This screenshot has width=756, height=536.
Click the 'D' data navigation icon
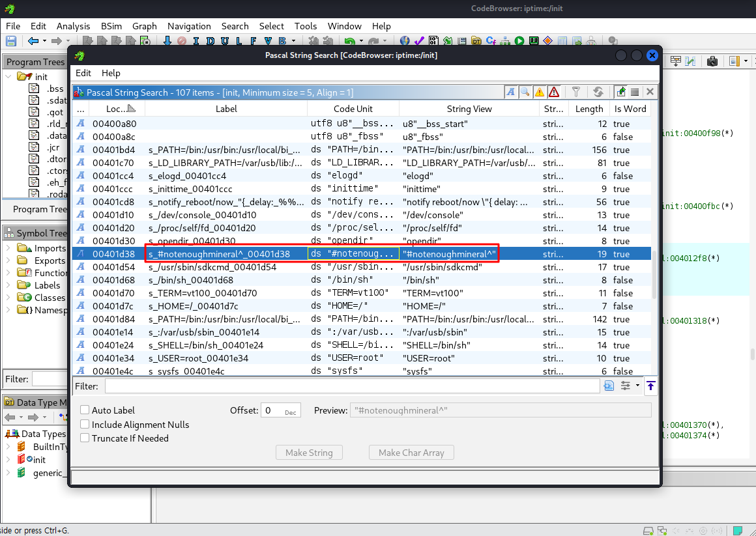211,41
